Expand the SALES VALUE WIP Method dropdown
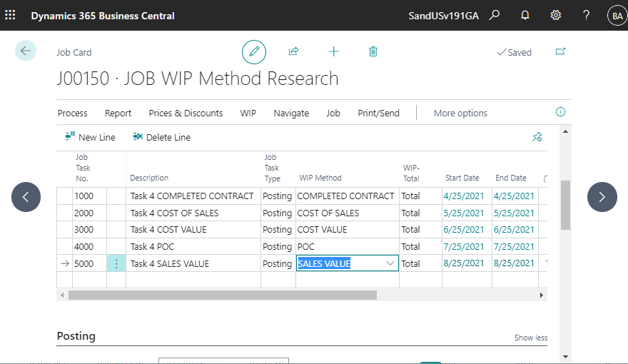628x364 pixels. [390, 263]
